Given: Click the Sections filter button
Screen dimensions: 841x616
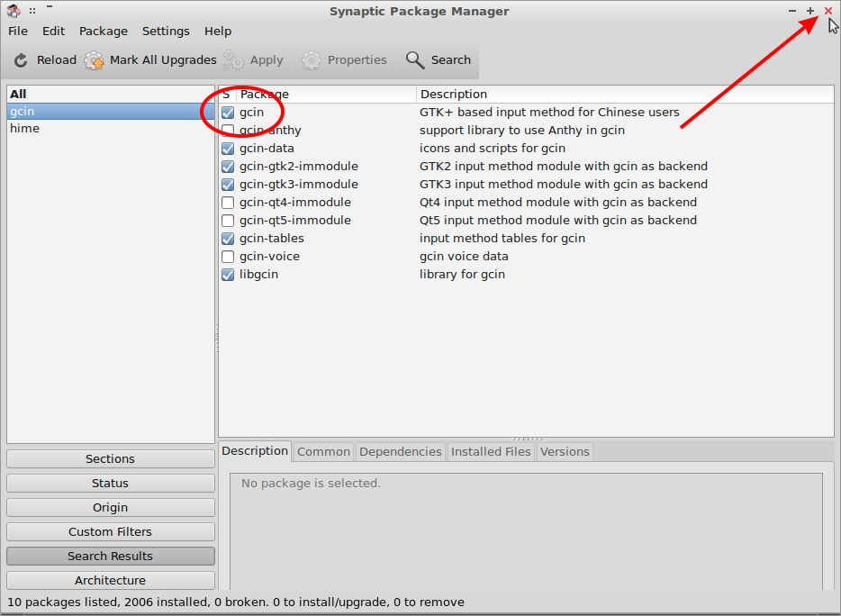Looking at the screenshot, I should pyautogui.click(x=111, y=458).
